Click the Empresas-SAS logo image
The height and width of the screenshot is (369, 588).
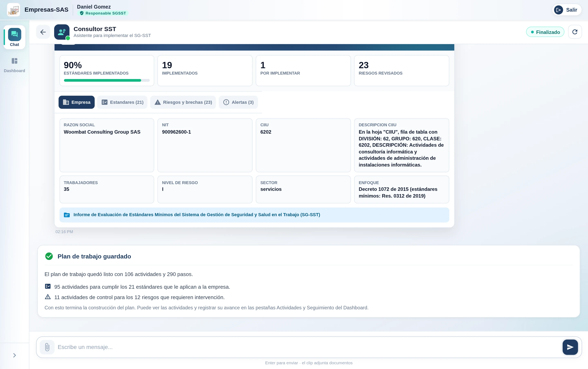tap(13, 10)
